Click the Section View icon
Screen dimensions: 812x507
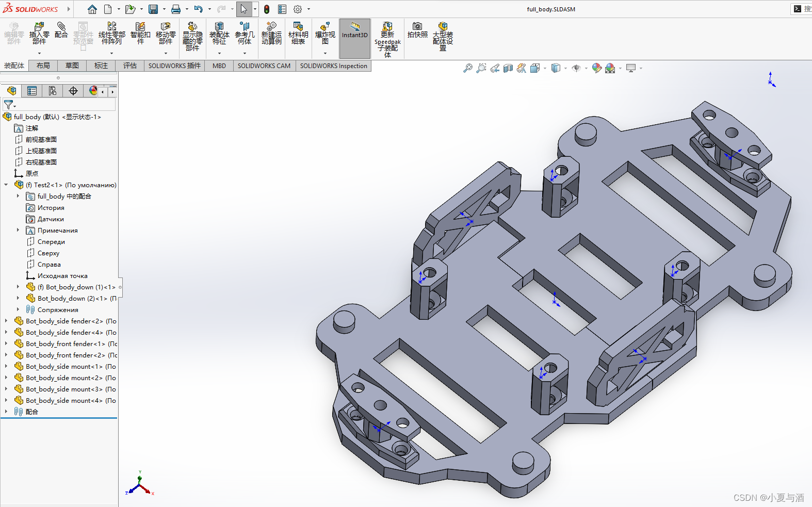click(x=508, y=68)
